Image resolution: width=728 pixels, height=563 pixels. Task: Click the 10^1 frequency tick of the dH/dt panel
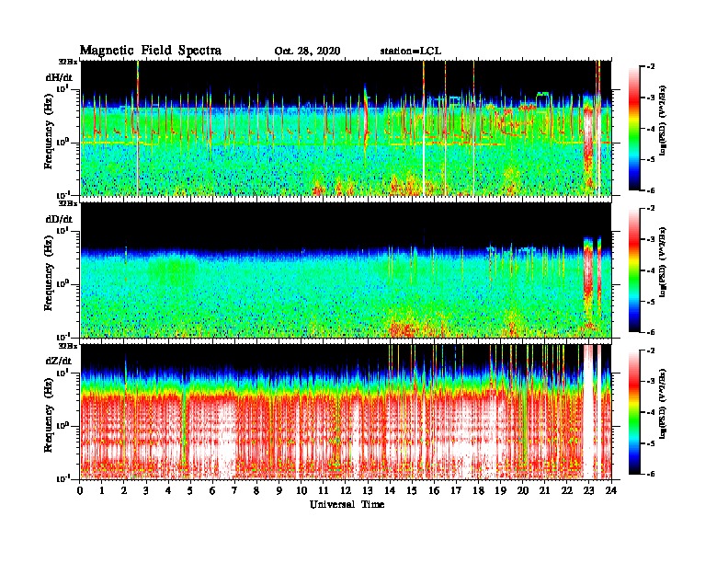[63, 87]
